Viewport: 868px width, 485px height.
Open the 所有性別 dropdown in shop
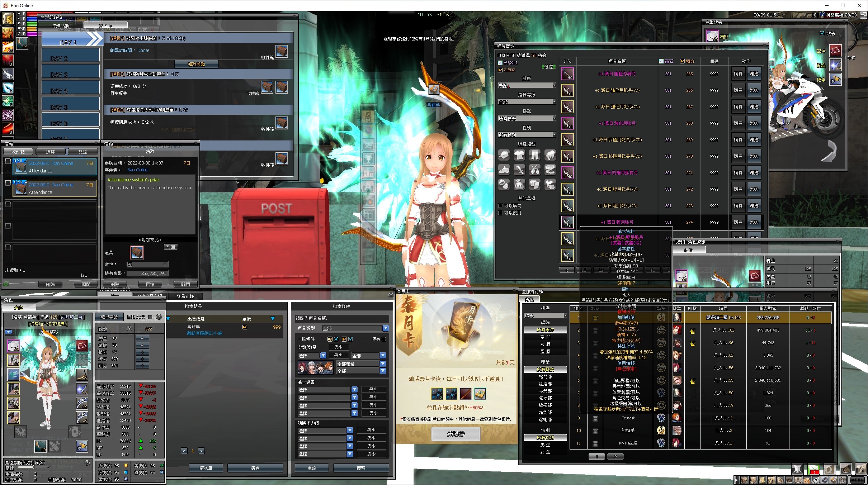527,135
